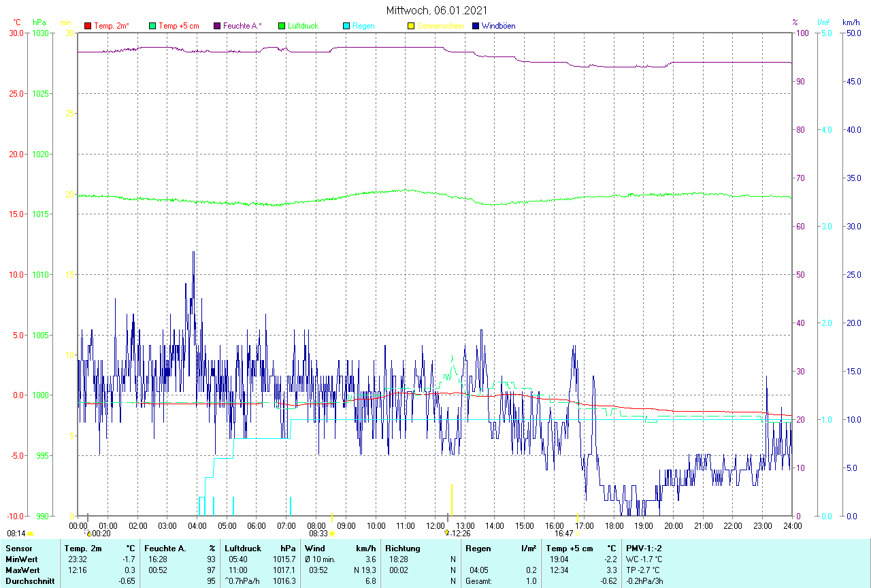Click the Sonnenschein legend label
Screen dimensions: 871x588
click(x=440, y=26)
